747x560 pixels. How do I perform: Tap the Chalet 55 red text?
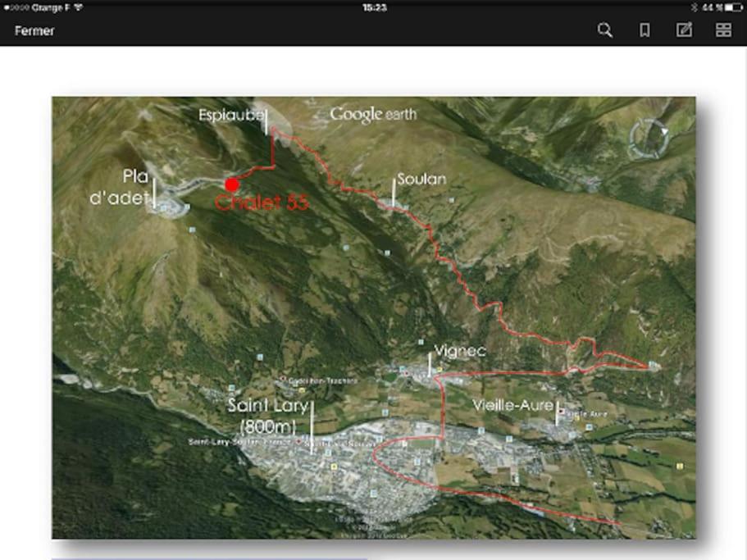coord(262,203)
